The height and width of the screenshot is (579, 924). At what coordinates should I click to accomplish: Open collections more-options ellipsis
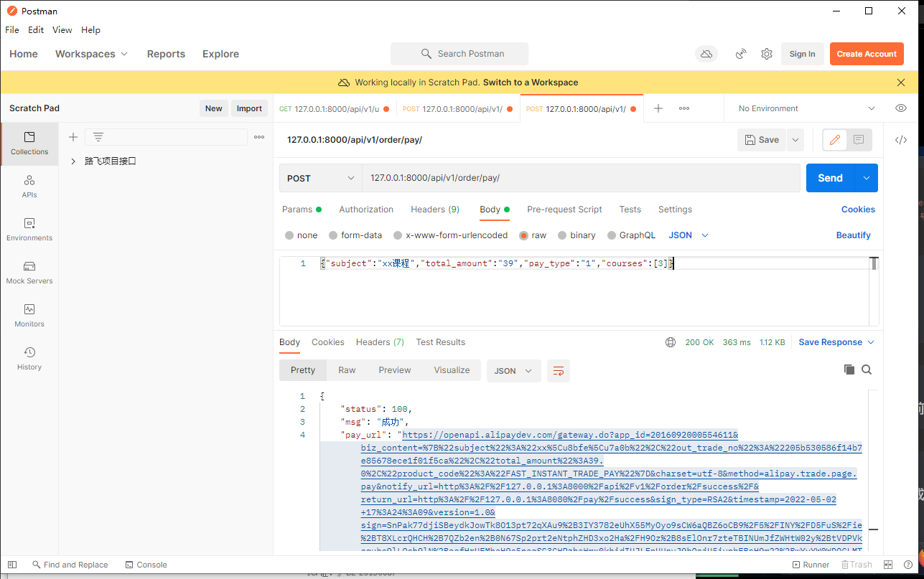[259, 137]
